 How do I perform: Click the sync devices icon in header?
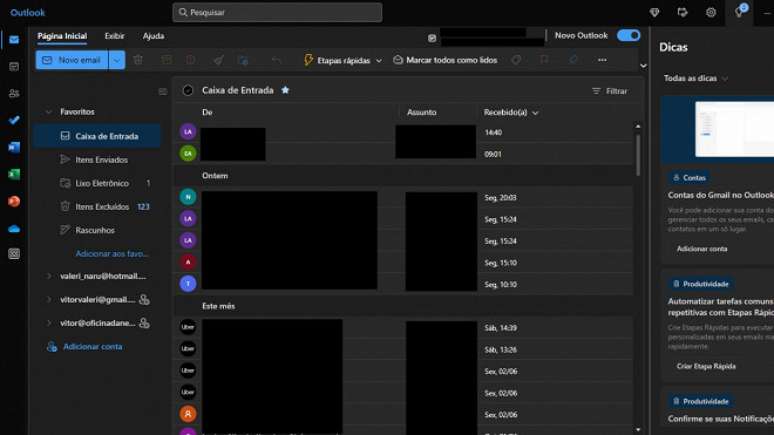pos(682,12)
